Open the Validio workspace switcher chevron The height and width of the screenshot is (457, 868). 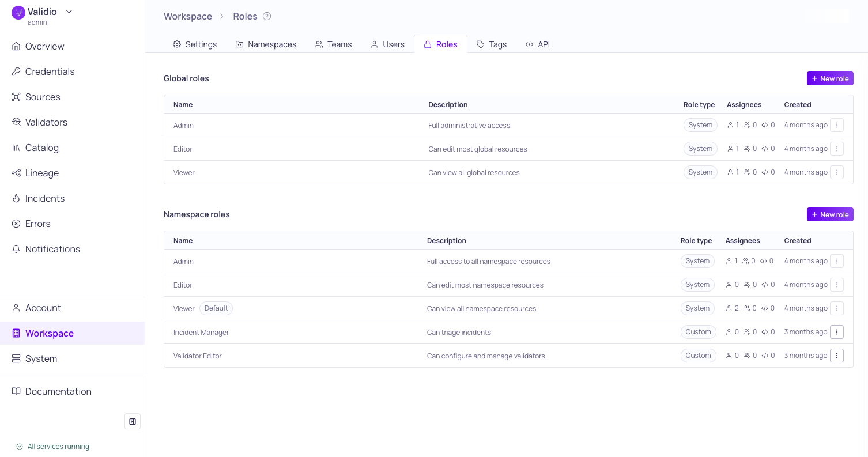coord(69,12)
